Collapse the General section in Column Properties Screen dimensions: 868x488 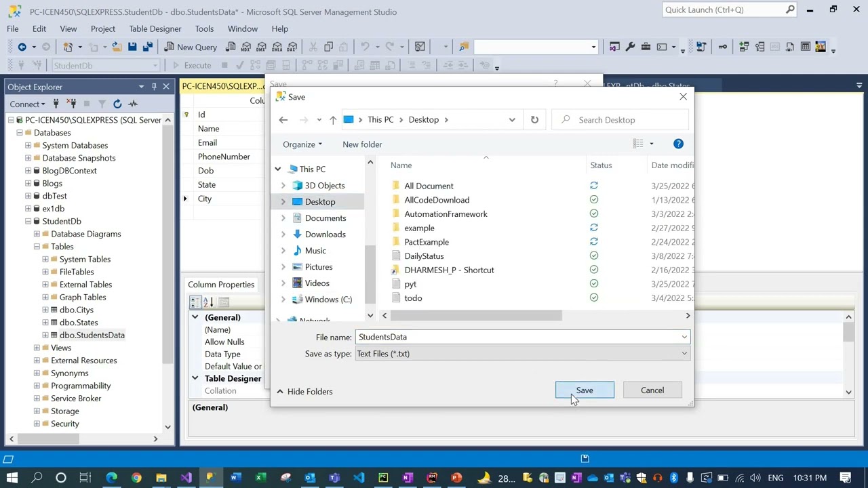click(195, 317)
